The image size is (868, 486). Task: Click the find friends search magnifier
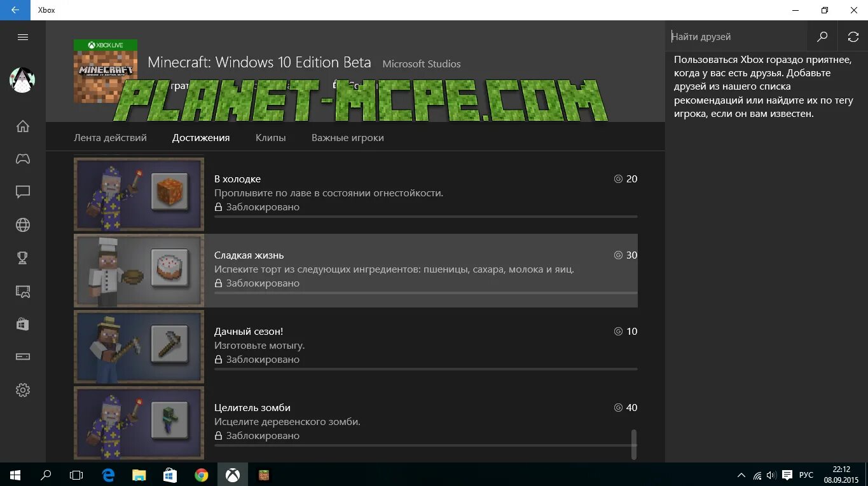tap(822, 37)
